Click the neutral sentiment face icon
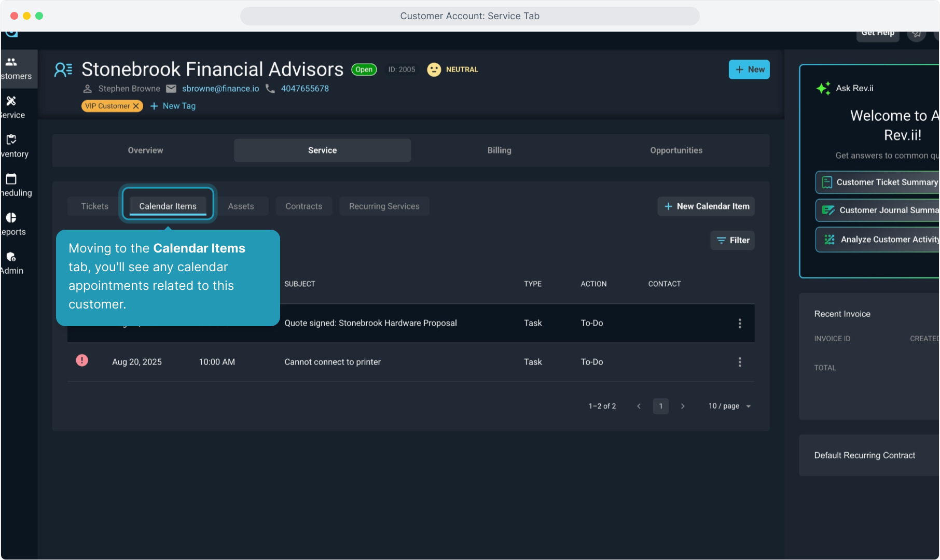Screen dimensions: 940x560 [x=434, y=69]
